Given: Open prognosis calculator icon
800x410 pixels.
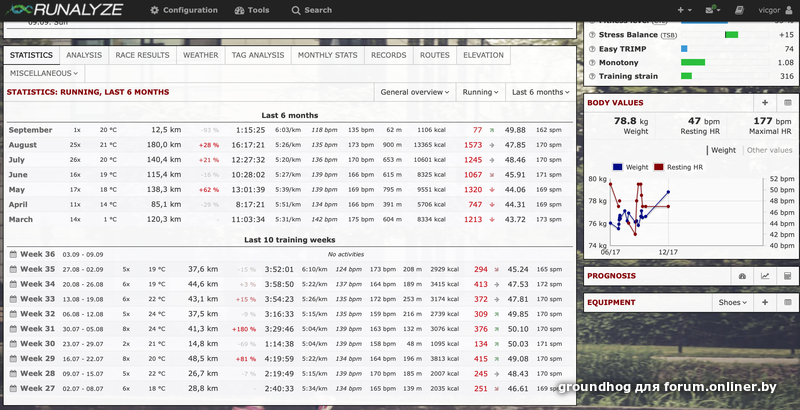Looking at the screenshot, I should tap(787, 276).
